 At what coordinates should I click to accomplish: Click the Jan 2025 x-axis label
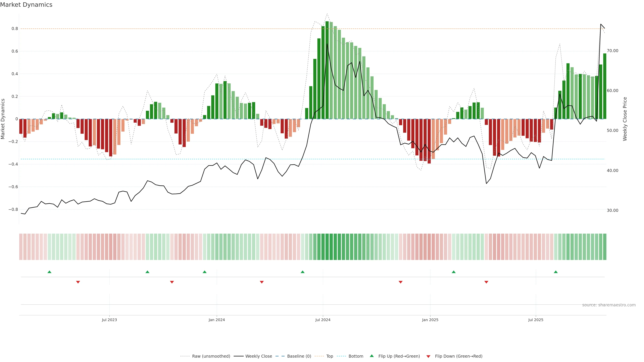click(x=430, y=320)
